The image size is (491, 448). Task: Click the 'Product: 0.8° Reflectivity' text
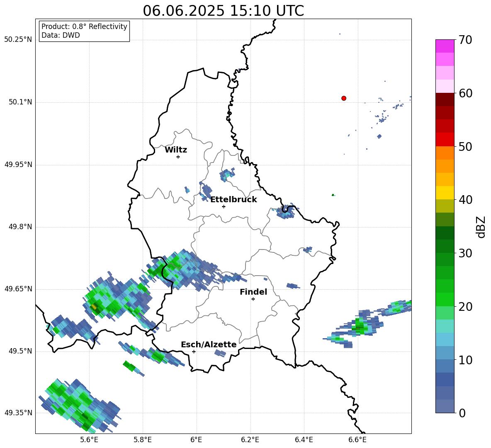84,27
